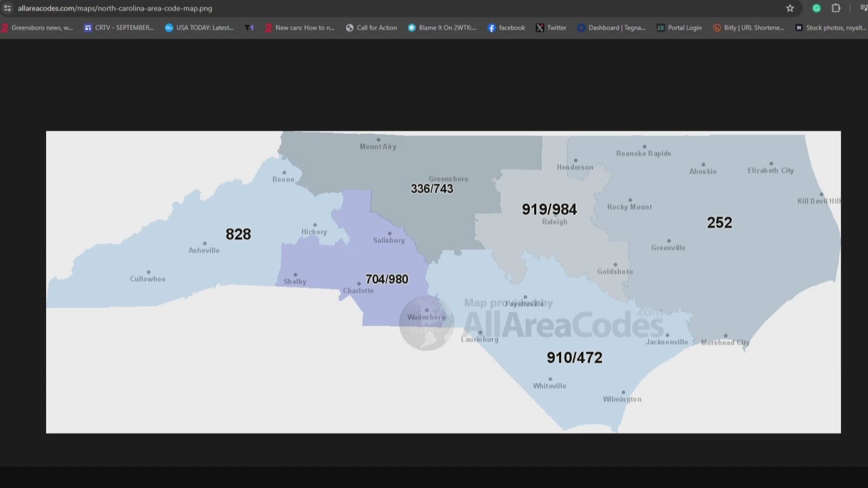Click the Bitly favicon in bookmarks bar
Screen dimensions: 868x488
pyautogui.click(x=717, y=28)
